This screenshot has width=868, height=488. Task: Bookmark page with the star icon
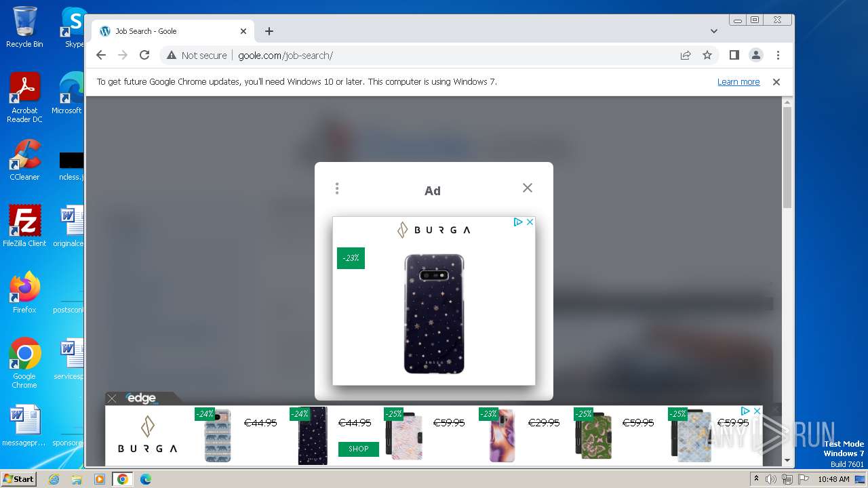[707, 56]
